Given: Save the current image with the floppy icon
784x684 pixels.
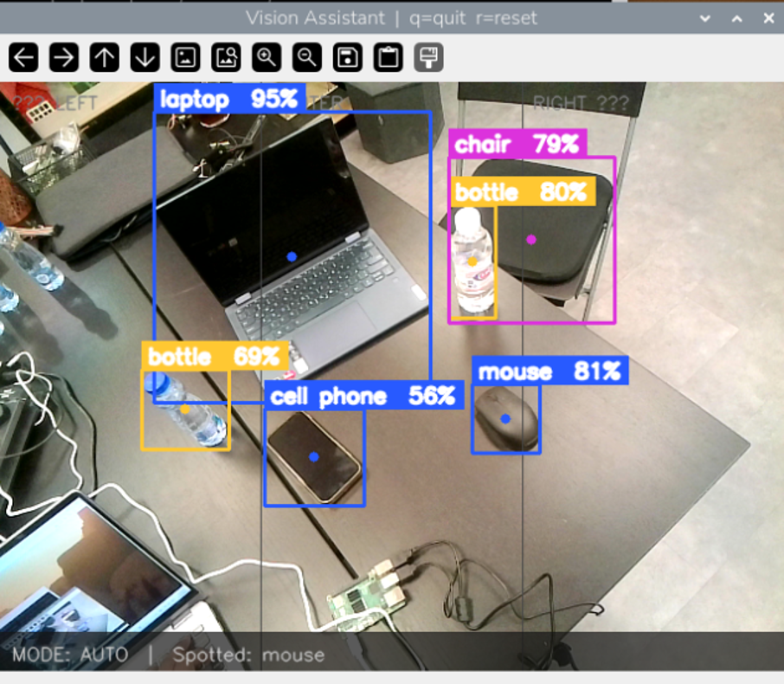Looking at the screenshot, I should point(348,57).
